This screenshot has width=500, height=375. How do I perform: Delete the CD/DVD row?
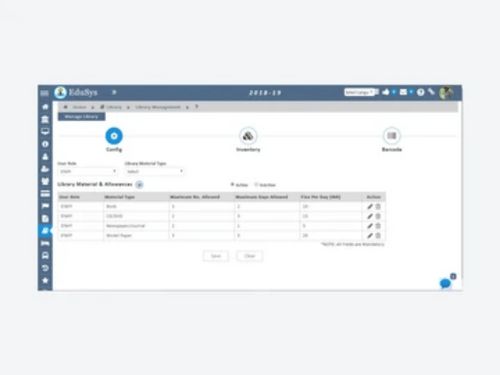(x=378, y=216)
